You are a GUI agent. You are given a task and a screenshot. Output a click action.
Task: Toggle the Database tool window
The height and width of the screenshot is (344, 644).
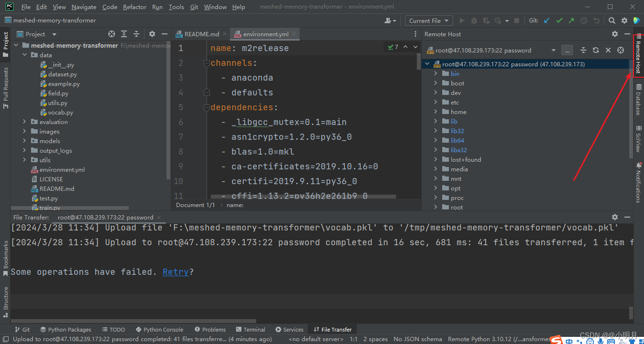pyautogui.click(x=638, y=99)
